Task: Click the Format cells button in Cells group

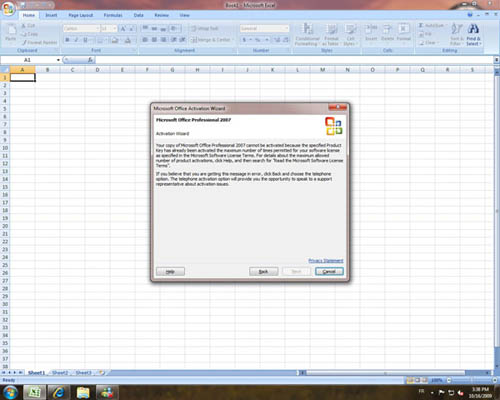Action: (x=403, y=33)
